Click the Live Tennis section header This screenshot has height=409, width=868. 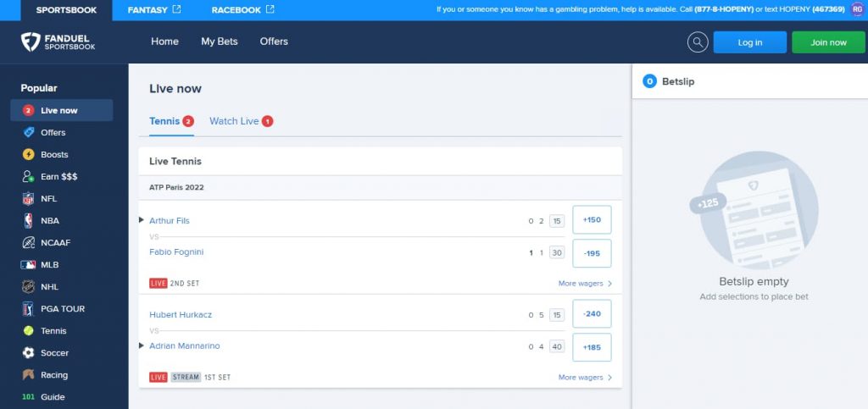coord(175,162)
